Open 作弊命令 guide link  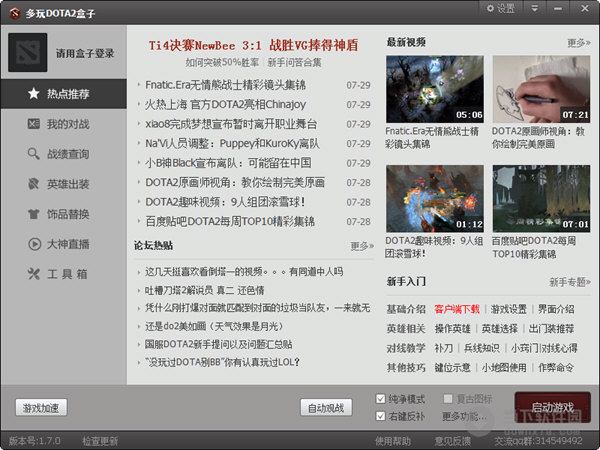[556, 368]
